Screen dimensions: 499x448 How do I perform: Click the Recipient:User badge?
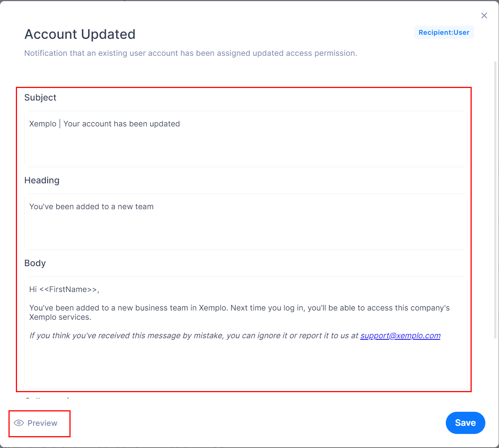coord(444,33)
